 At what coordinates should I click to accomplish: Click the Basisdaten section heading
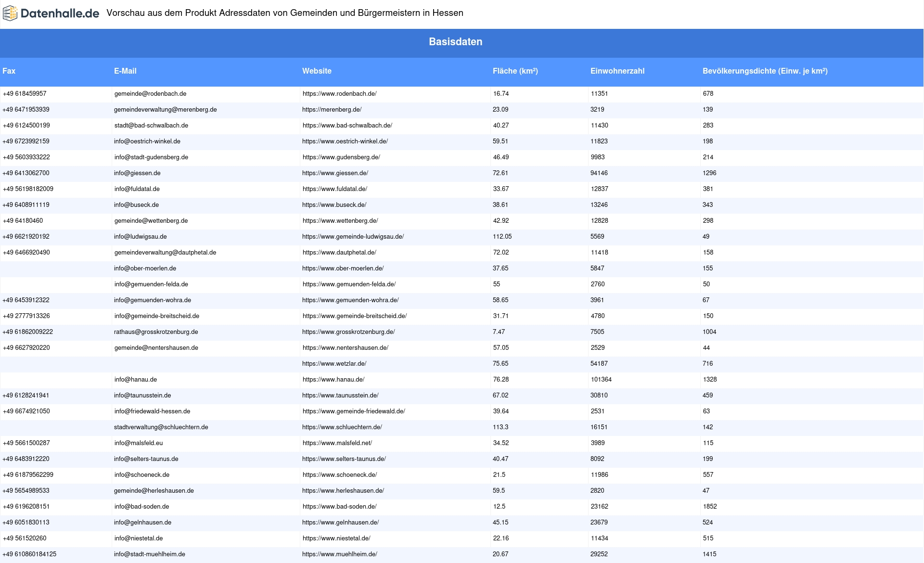pos(456,42)
